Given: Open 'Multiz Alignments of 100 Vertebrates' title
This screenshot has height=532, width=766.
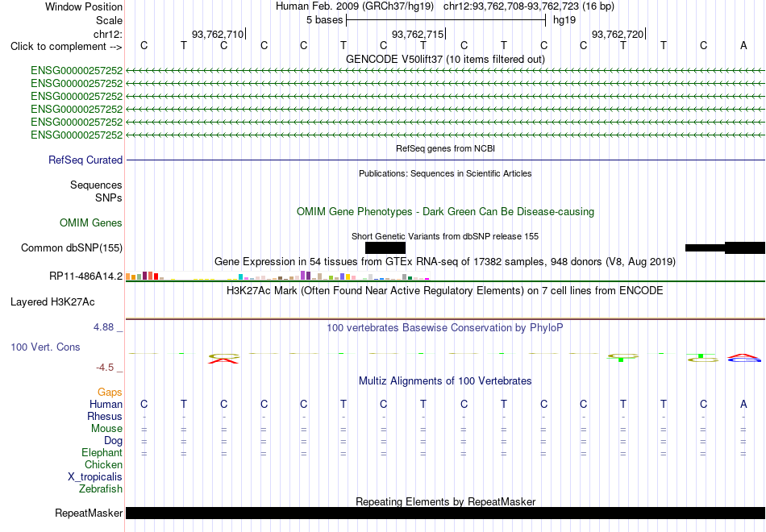Looking at the screenshot, I should [x=445, y=381].
